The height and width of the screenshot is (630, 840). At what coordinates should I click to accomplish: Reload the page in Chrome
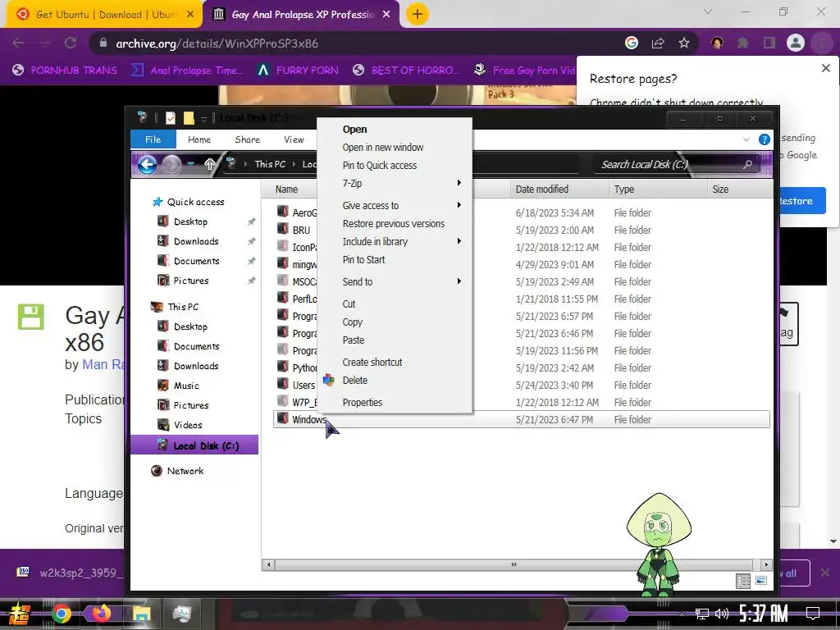pyautogui.click(x=71, y=43)
